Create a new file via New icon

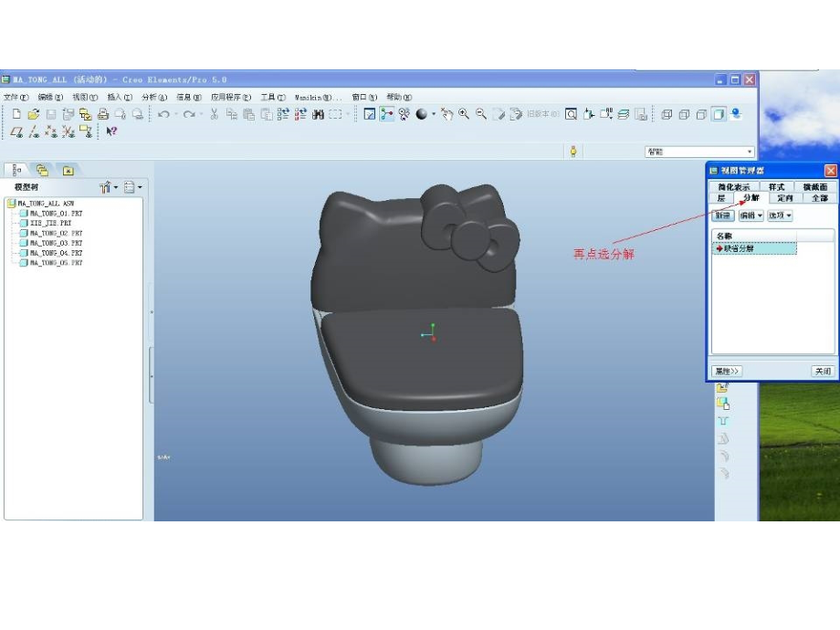click(16, 114)
